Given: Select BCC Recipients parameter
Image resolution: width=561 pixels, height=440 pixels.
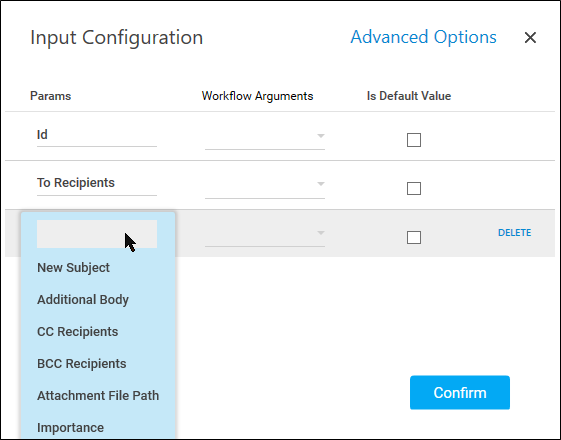Looking at the screenshot, I should coord(82,363).
